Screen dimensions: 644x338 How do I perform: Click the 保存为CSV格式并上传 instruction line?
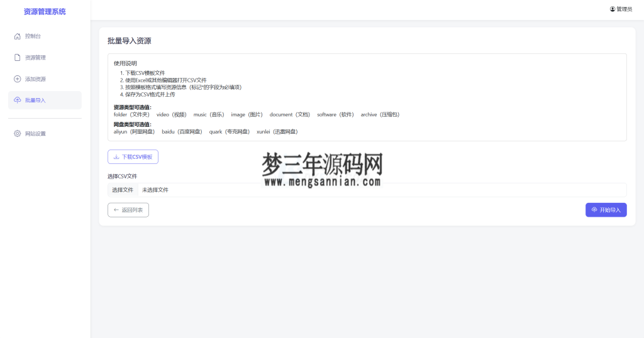(x=150, y=94)
